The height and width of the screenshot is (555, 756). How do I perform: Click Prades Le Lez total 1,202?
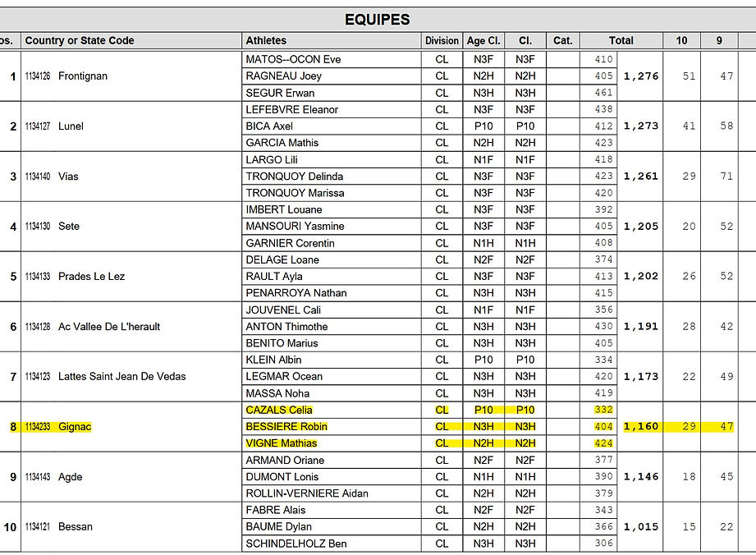click(641, 277)
